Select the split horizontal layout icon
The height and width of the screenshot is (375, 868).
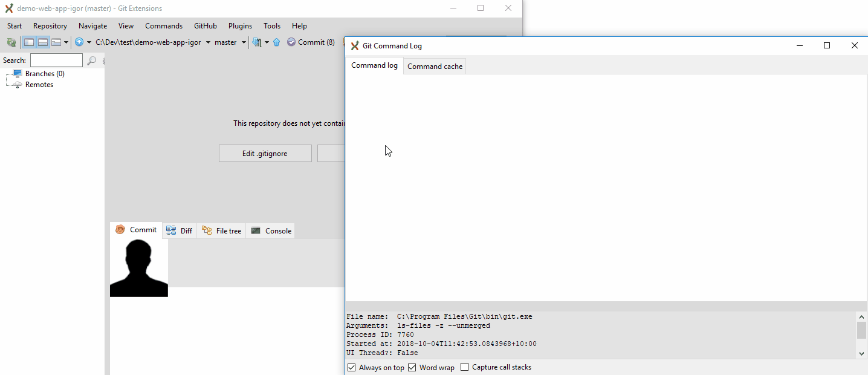[x=43, y=42]
